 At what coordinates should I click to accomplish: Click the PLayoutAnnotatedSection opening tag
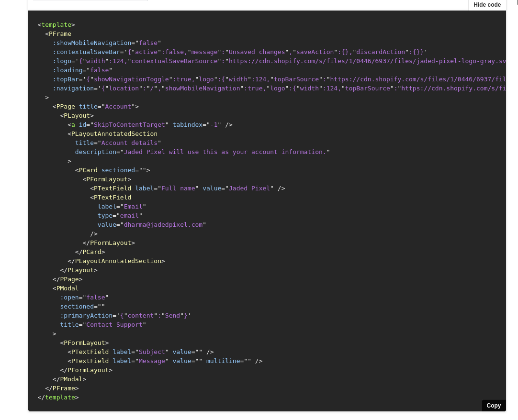113,134
